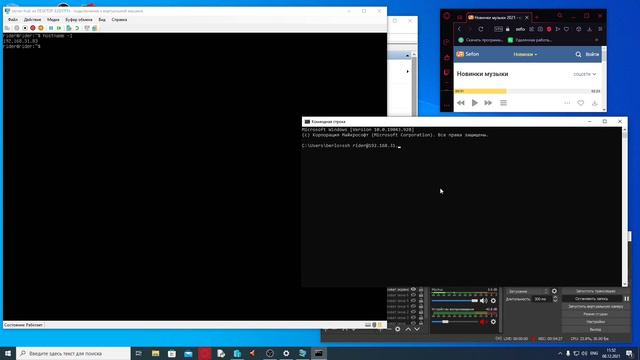Open the Windows Start menu
This screenshot has height=360, width=640.
8,353
